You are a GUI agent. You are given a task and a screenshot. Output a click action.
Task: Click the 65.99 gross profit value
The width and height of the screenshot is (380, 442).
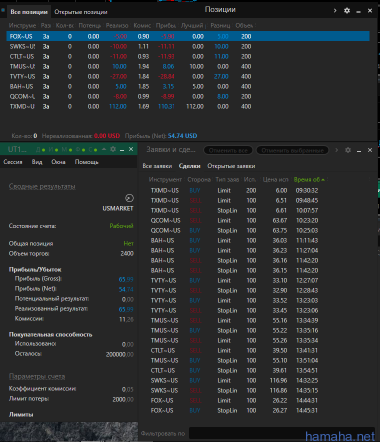click(x=126, y=279)
